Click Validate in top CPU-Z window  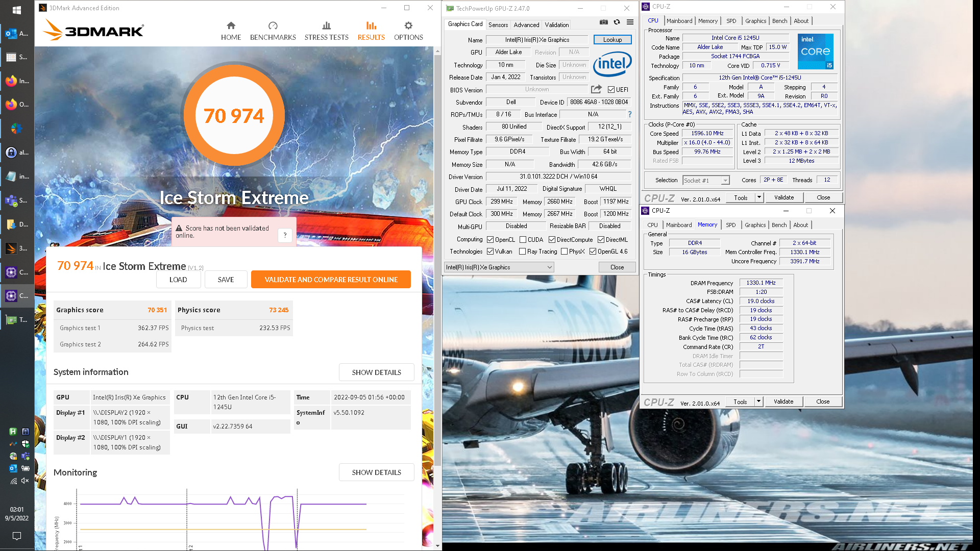click(x=784, y=197)
